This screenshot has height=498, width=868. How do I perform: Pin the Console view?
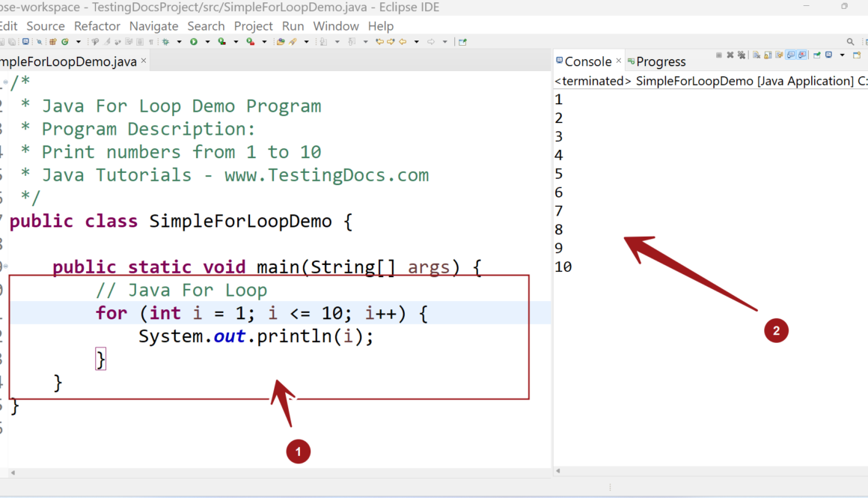[x=817, y=55]
